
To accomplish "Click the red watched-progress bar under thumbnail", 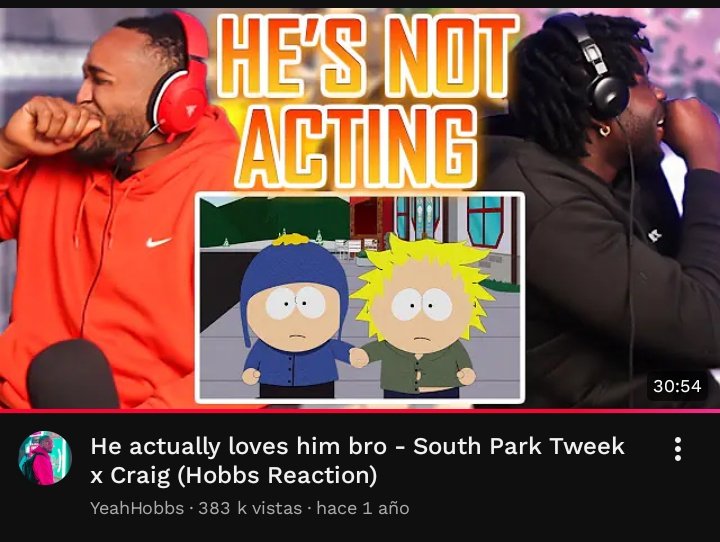I will click(360, 411).
